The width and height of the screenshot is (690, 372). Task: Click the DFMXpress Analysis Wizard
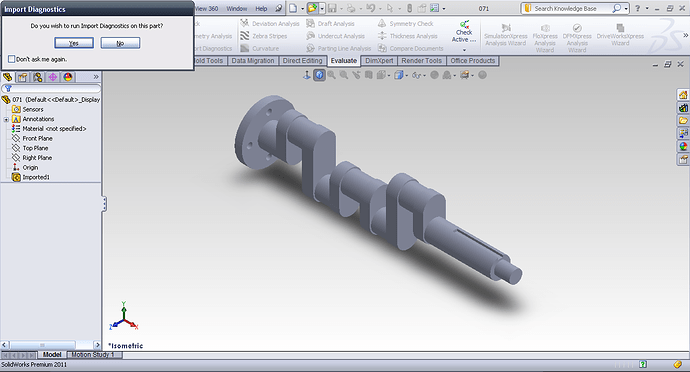[x=577, y=38]
